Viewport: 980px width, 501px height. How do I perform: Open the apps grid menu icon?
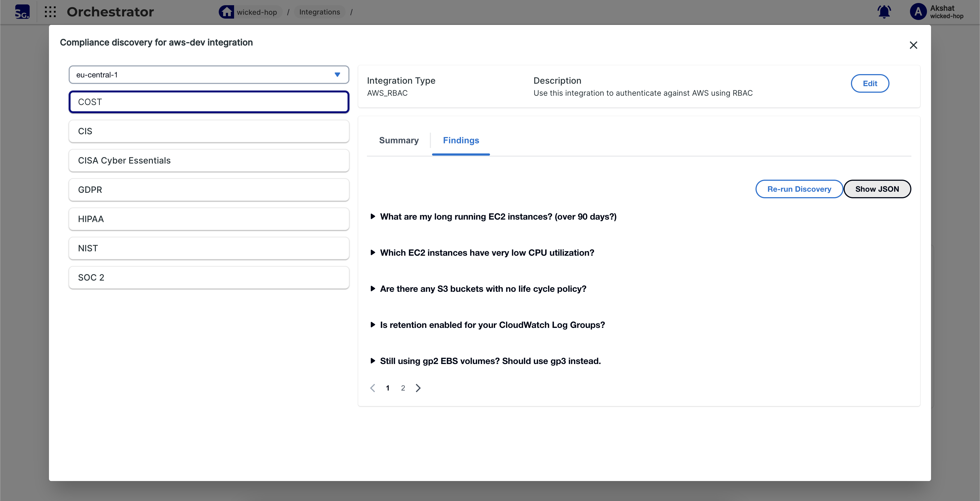tap(50, 12)
